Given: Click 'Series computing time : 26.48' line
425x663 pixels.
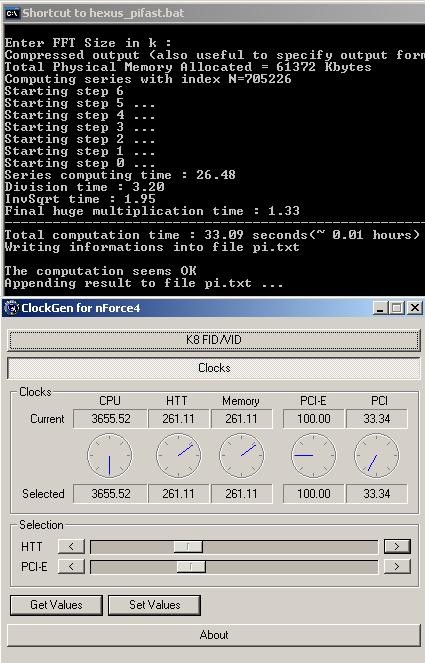Looking at the screenshot, I should (x=120, y=175).
